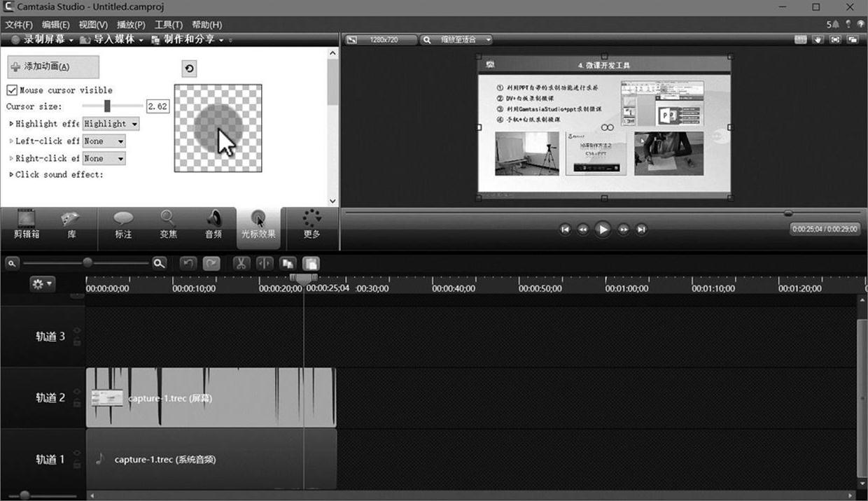Screen dimensions: 868x501
Task: Toggle visibility eye of 轨道 3
Action: 77,330
